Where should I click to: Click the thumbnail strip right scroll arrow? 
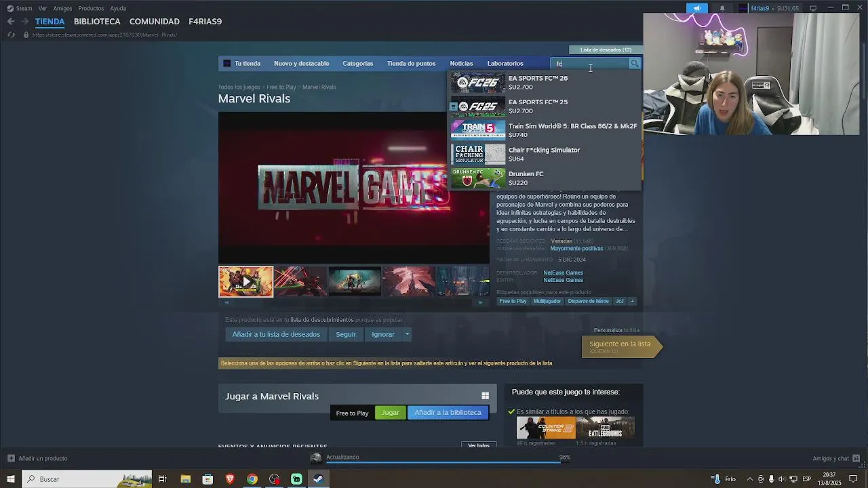point(481,302)
